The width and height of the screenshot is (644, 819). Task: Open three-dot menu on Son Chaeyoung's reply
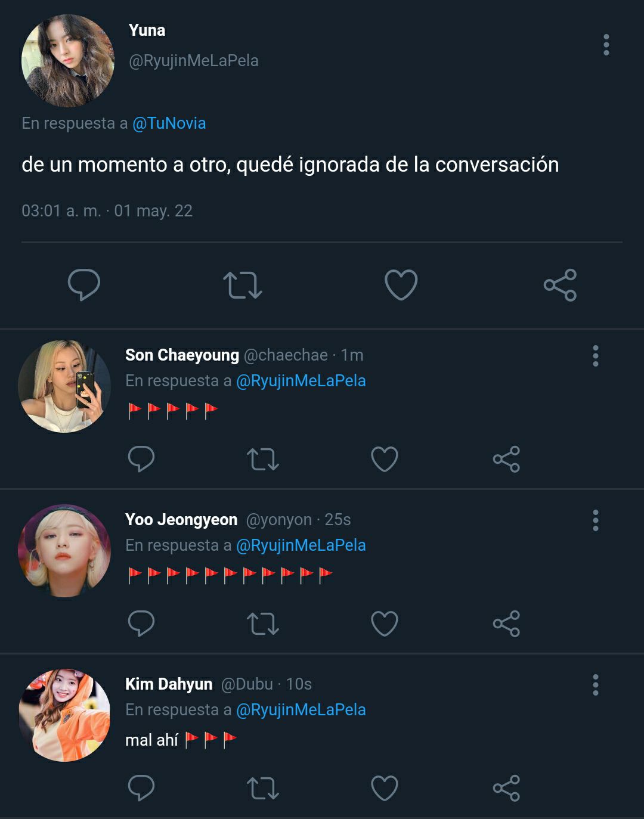[x=595, y=356]
